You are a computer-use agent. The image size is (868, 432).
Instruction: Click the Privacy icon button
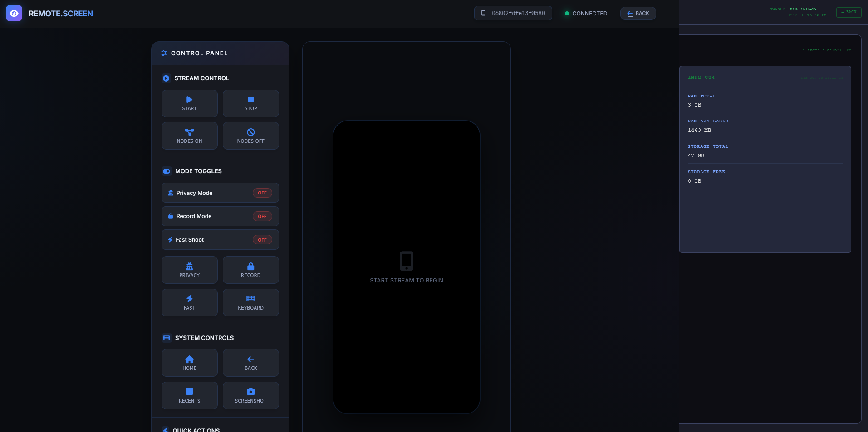(x=189, y=270)
